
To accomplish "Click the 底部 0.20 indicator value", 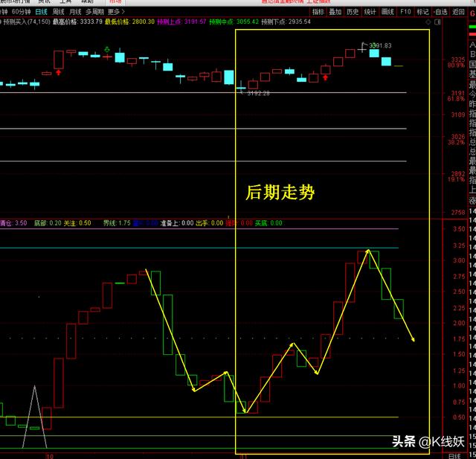I will coord(48,223).
